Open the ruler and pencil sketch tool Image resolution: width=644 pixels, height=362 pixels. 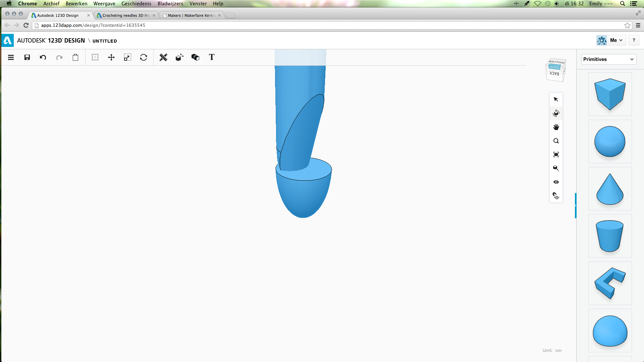point(163,57)
